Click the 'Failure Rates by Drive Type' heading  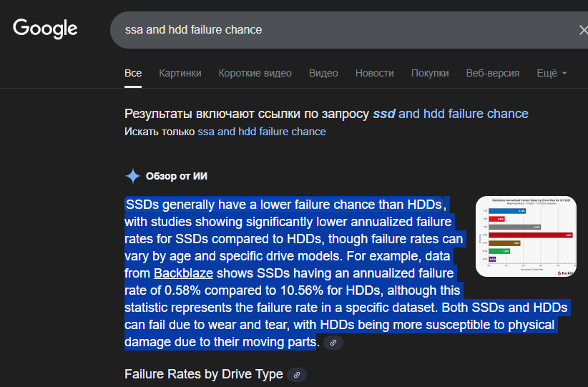(204, 374)
